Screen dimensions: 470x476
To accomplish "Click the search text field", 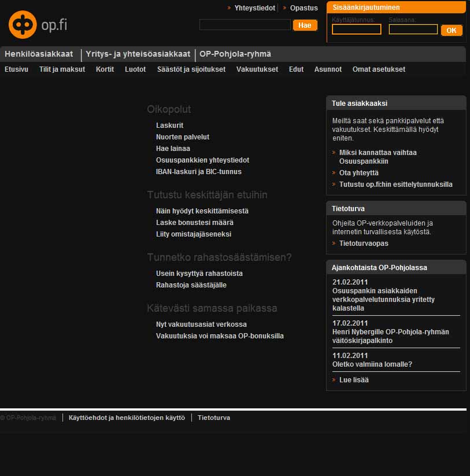I will coord(245,25).
